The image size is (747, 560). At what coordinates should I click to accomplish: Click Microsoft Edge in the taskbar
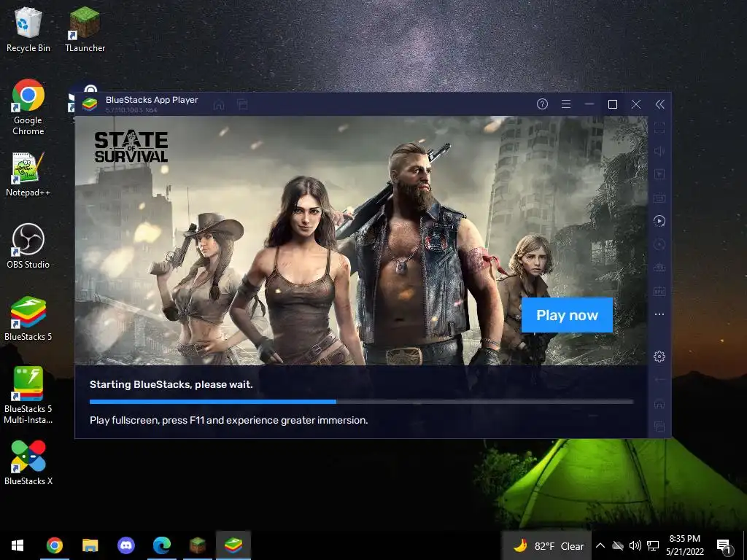coord(162,545)
